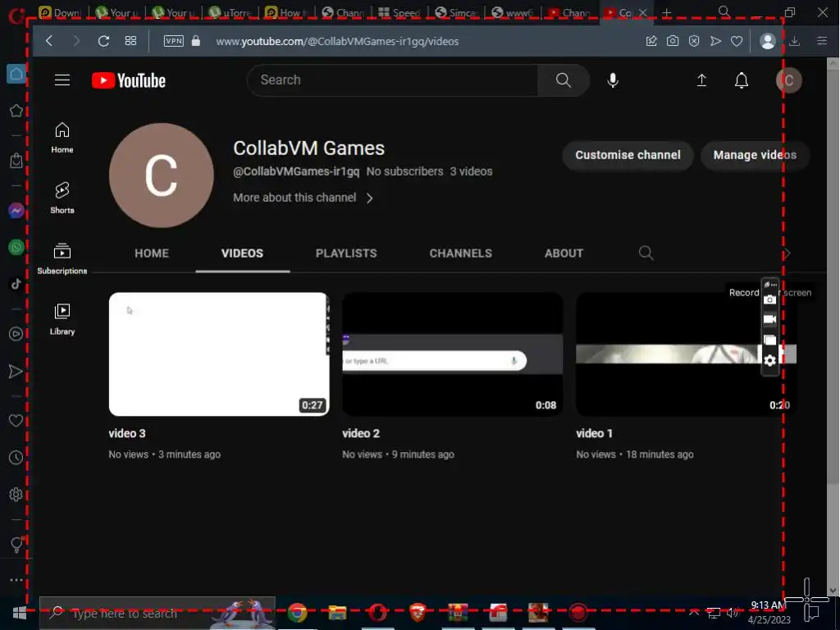Open the YouTube guide hamburger menu

click(x=62, y=80)
